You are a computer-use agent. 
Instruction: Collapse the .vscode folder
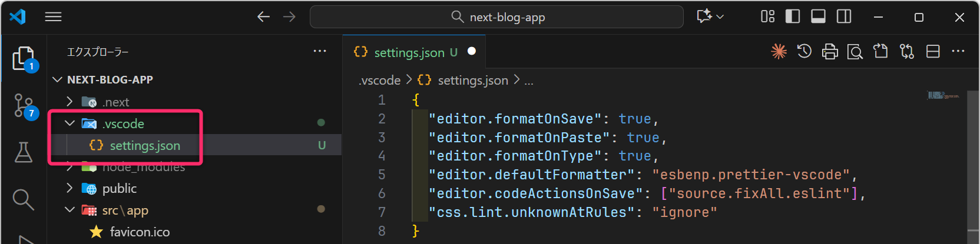pos(70,123)
